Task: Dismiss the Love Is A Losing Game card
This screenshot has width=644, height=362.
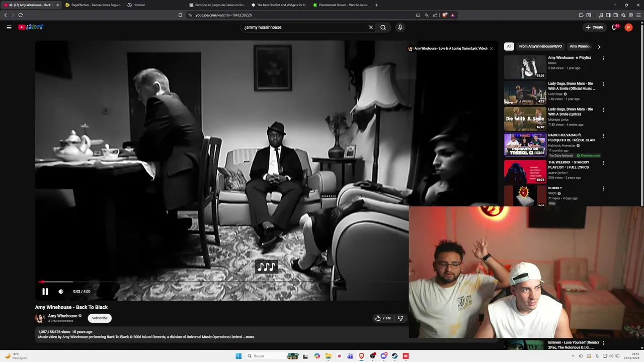Action: pos(491,49)
